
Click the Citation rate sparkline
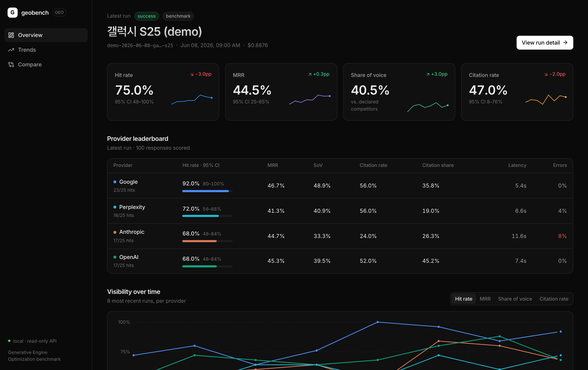point(546,99)
